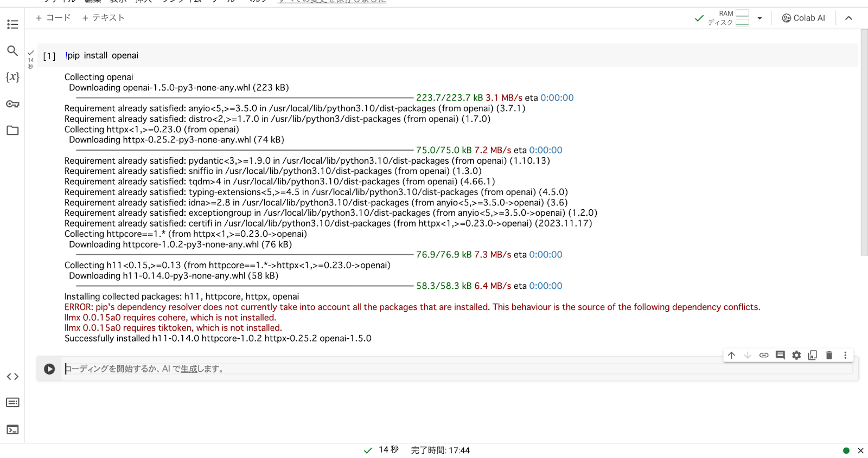The image size is (868, 458).
Task: Add a new code cell
Action: tap(53, 18)
